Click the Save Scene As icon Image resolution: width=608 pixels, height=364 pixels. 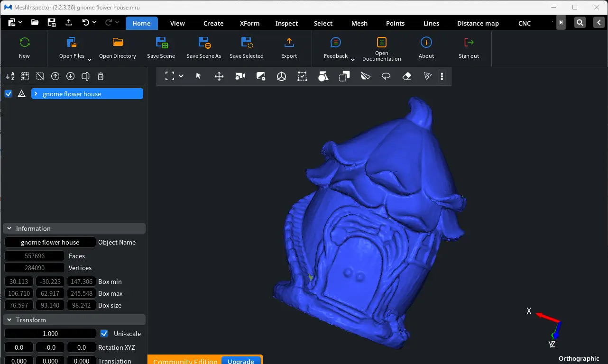click(x=204, y=43)
